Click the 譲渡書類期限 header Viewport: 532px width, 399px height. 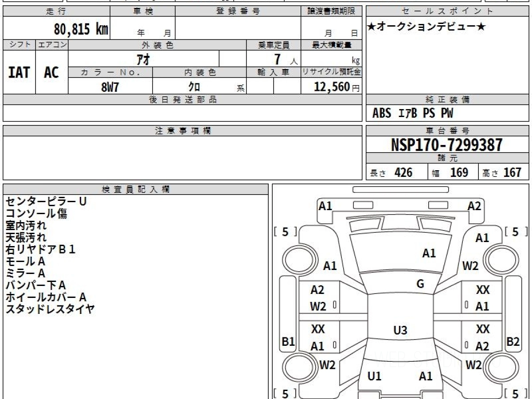(x=332, y=12)
